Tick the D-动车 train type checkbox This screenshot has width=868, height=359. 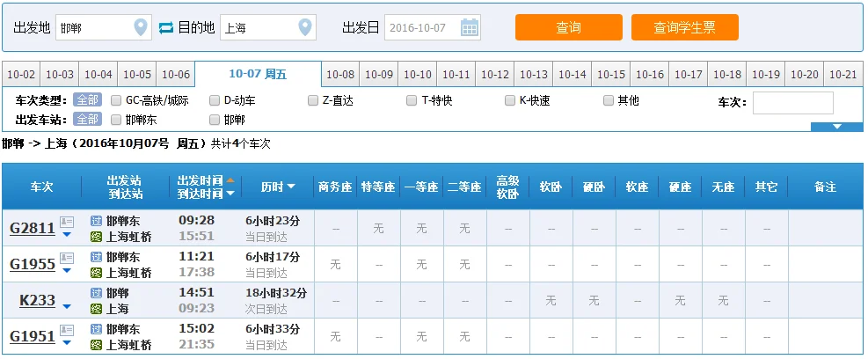pyautogui.click(x=215, y=100)
